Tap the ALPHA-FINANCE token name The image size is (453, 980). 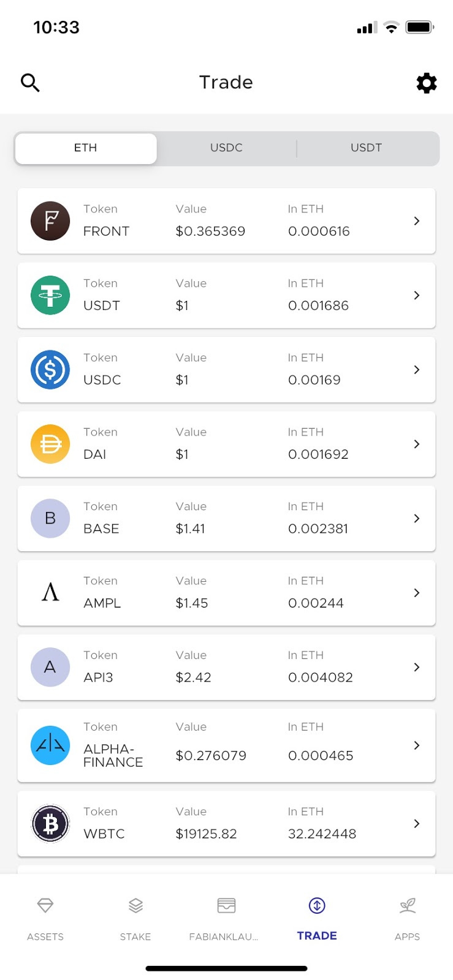tap(113, 756)
